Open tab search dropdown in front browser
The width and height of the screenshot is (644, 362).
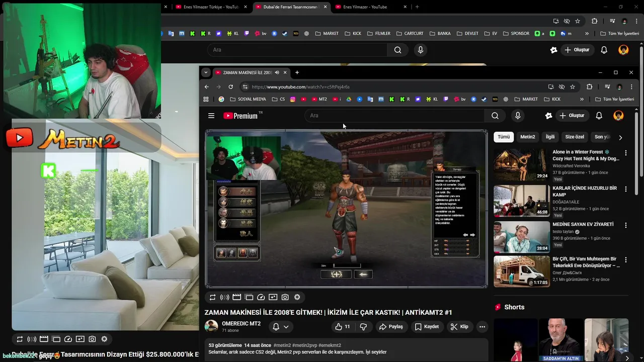click(205, 72)
